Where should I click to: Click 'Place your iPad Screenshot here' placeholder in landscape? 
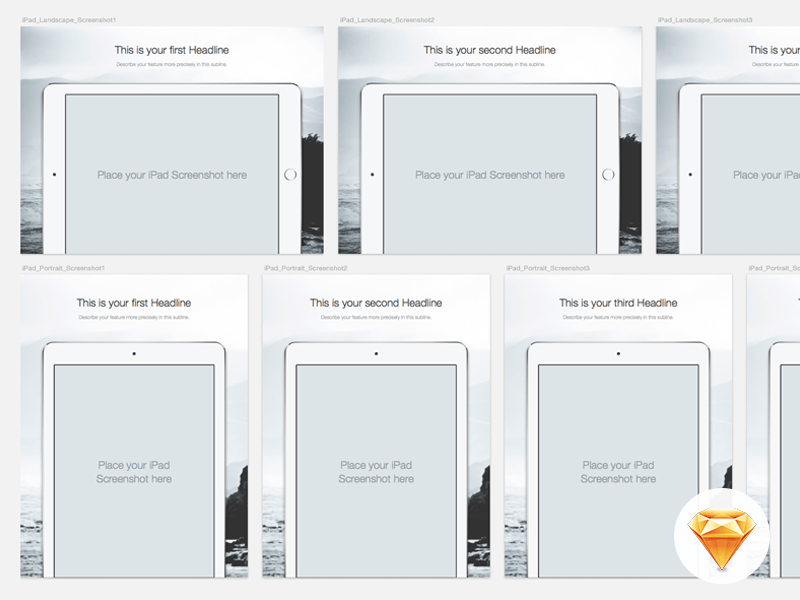click(x=172, y=175)
